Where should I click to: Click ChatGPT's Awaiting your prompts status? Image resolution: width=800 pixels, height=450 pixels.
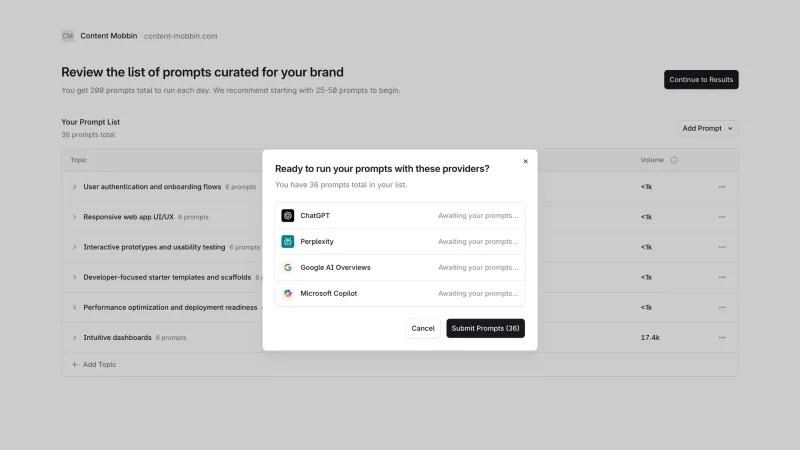click(478, 215)
